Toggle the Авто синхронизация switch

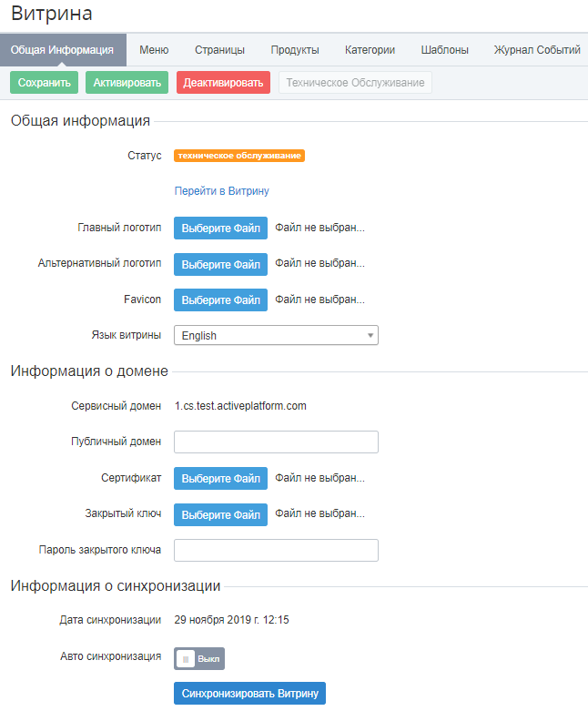tap(198, 658)
